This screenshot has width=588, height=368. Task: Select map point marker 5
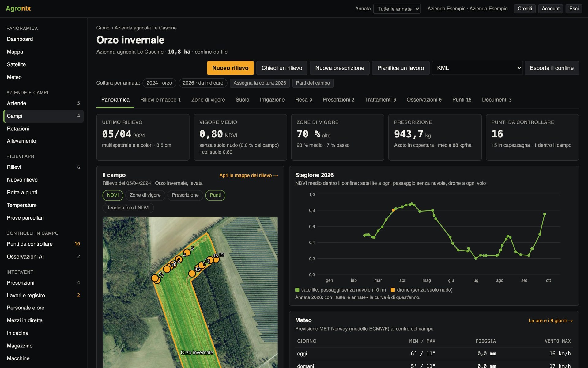[x=187, y=253]
